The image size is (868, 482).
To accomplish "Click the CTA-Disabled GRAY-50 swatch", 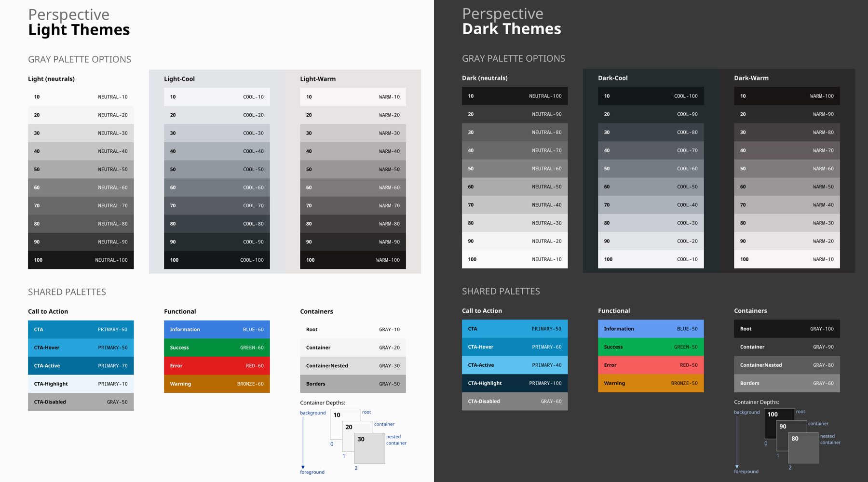I will click(81, 402).
